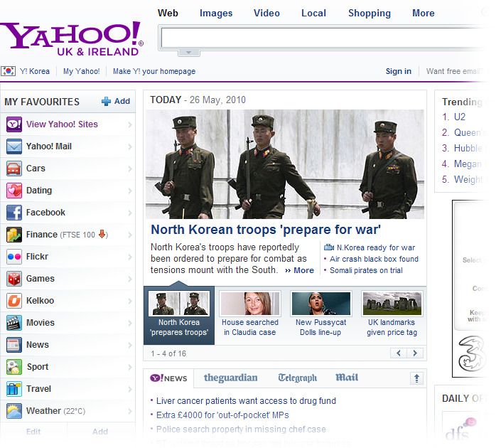
Task: Open the Travel suitcase icon
Action: pyautogui.click(x=14, y=389)
